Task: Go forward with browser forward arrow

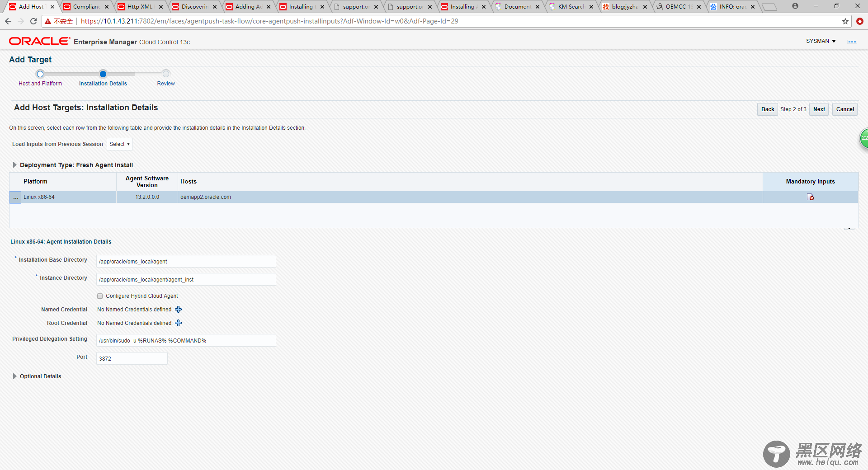Action: [x=21, y=21]
